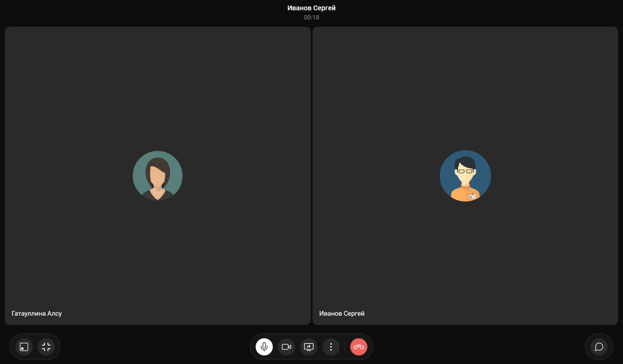Image resolution: width=623 pixels, height=364 pixels.
Task: Click the 00:18 call duration timer
Action: (x=312, y=18)
